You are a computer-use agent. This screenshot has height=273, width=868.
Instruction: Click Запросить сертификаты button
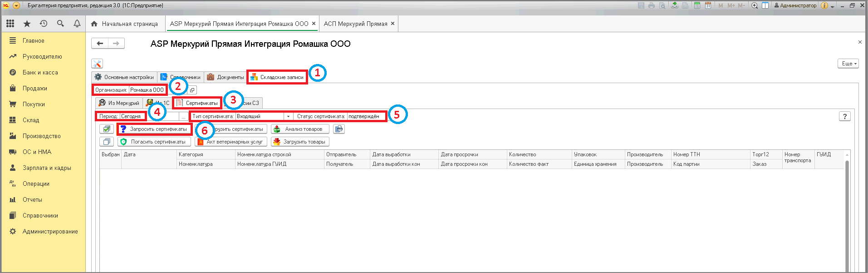coord(154,129)
